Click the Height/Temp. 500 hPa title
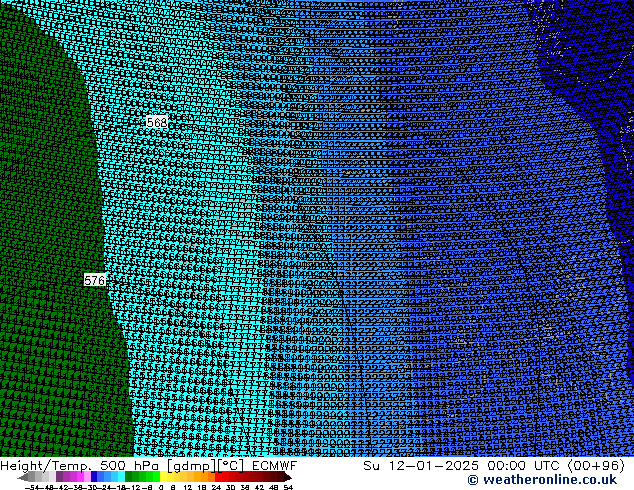The height and width of the screenshot is (490, 634). [x=81, y=466]
